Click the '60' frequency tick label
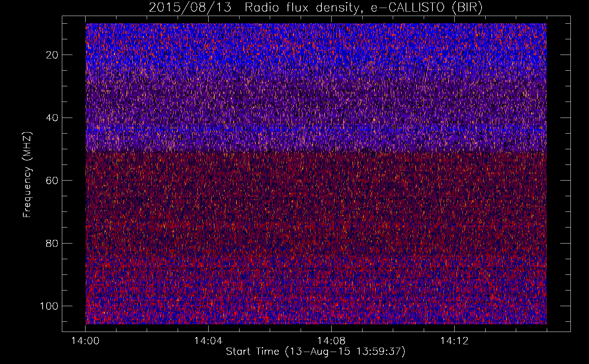The image size is (589, 364). [52, 181]
